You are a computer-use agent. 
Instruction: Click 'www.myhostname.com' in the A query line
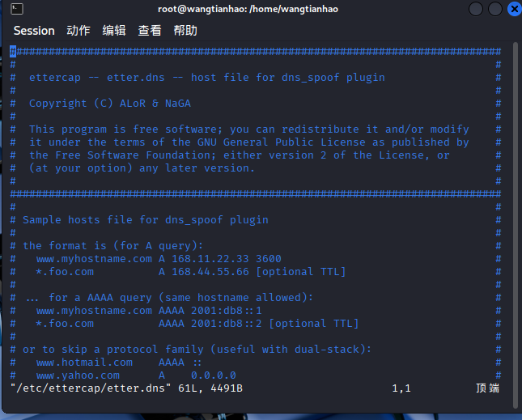94,259
